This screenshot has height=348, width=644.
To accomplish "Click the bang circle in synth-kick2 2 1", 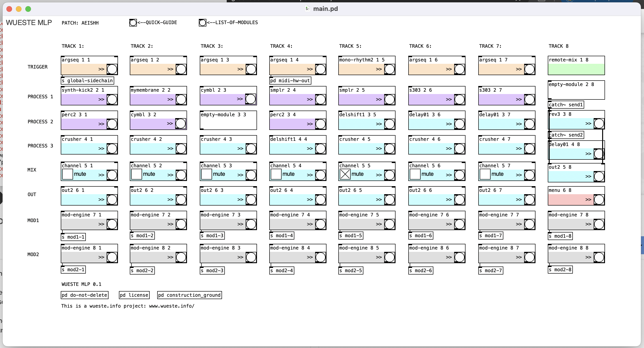I will (x=112, y=99).
